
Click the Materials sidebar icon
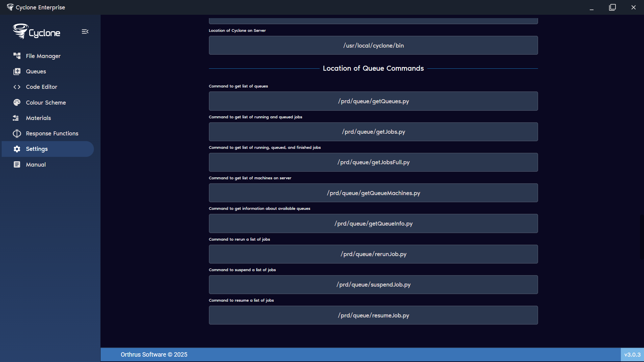16,118
